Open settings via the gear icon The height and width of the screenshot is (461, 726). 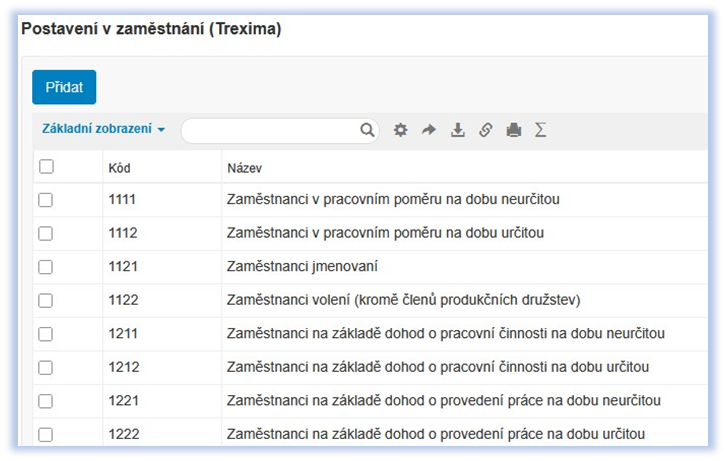pyautogui.click(x=400, y=130)
